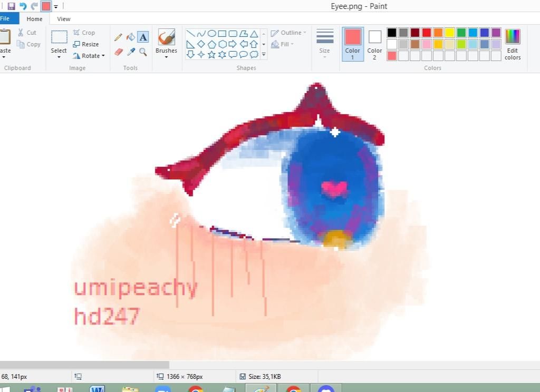Image resolution: width=540 pixels, height=392 pixels.
Task: Open the Customize Quick Access Toolbar arrow
Action: pyautogui.click(x=56, y=6)
